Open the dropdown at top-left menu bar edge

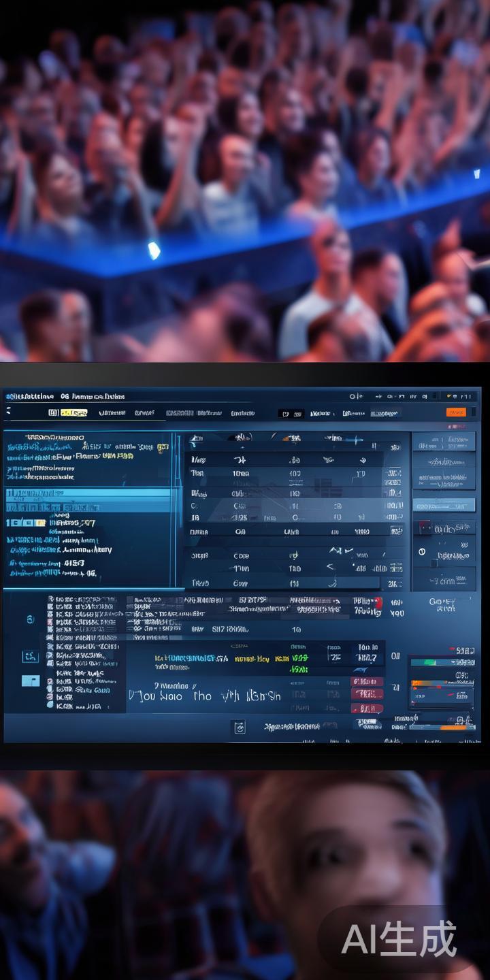click(x=8, y=412)
